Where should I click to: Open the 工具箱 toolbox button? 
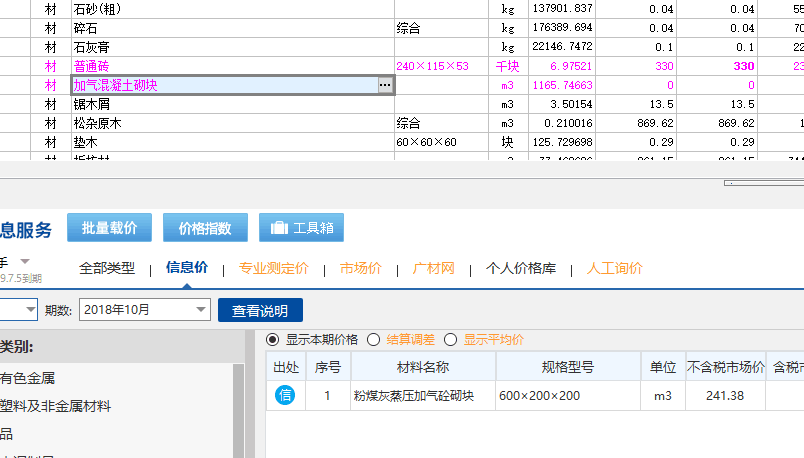point(302,227)
